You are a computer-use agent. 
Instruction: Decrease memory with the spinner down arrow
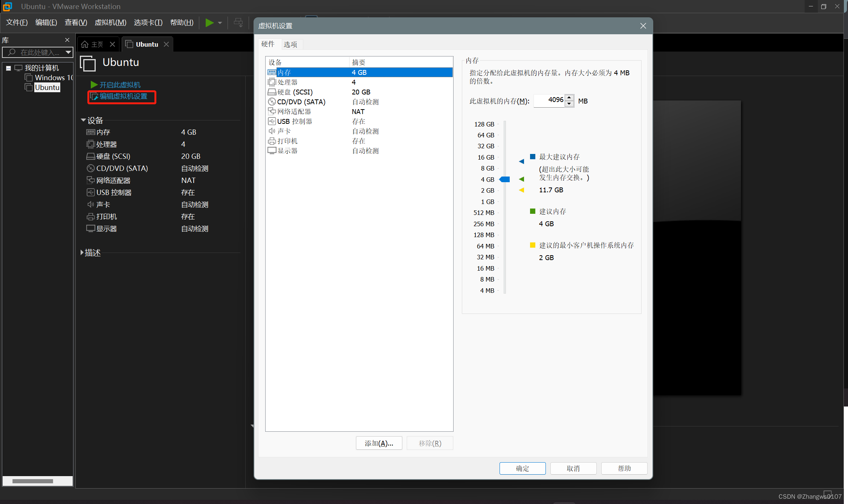pyautogui.click(x=569, y=104)
